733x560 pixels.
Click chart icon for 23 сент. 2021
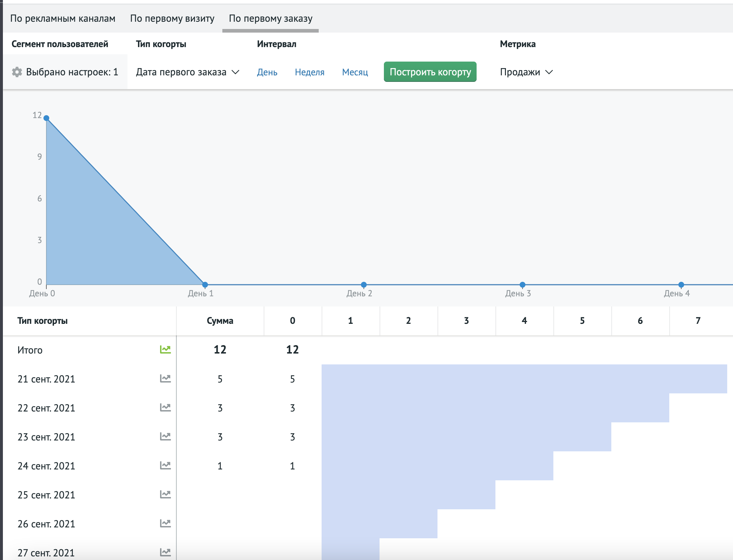[x=166, y=436]
